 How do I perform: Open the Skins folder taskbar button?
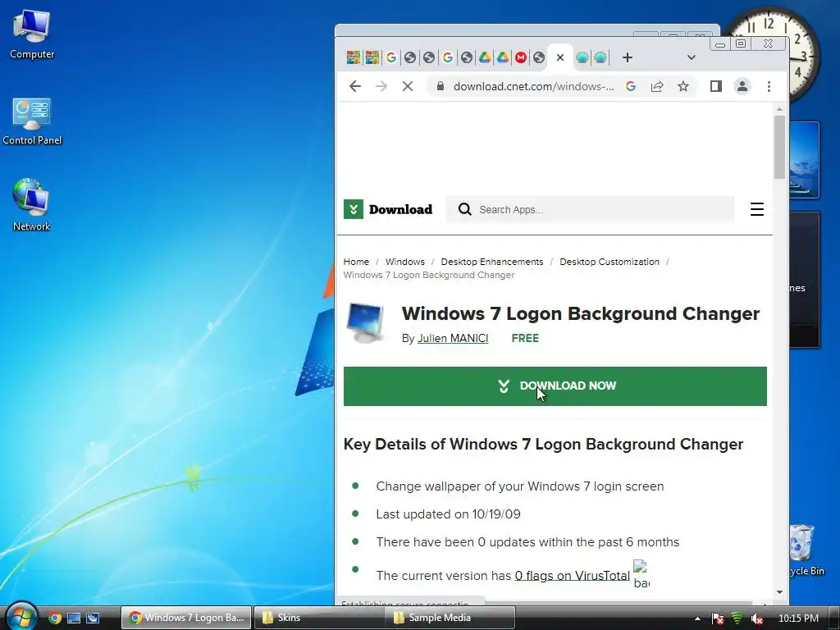318,618
